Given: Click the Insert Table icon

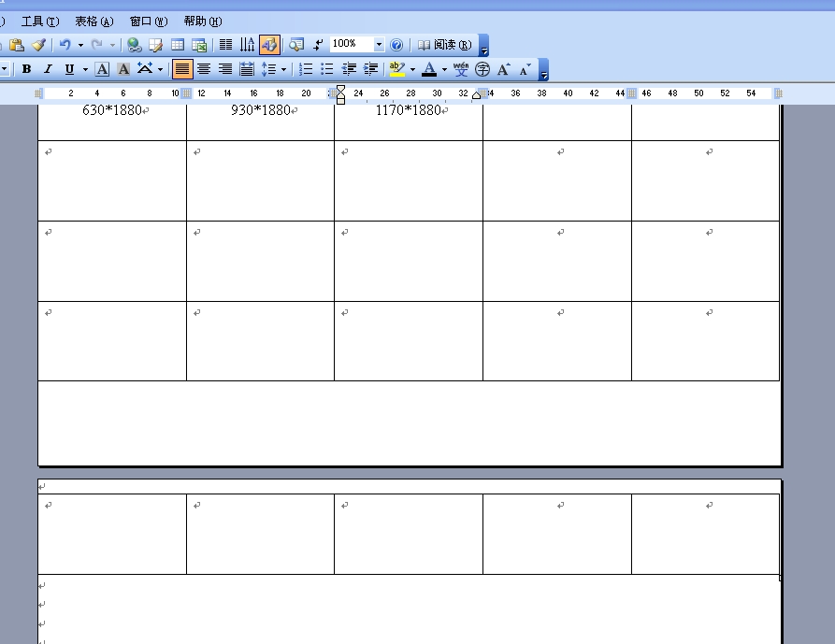Looking at the screenshot, I should pos(178,45).
